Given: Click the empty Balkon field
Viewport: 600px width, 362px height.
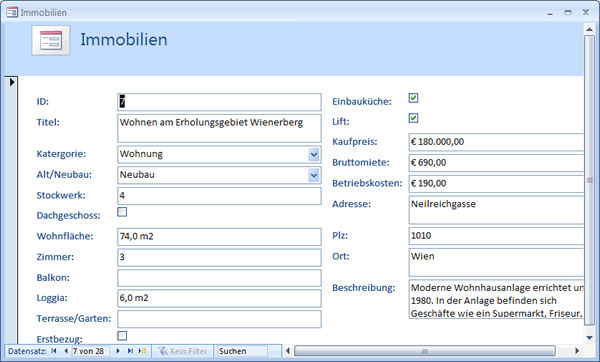Looking at the screenshot, I should pyautogui.click(x=219, y=278).
